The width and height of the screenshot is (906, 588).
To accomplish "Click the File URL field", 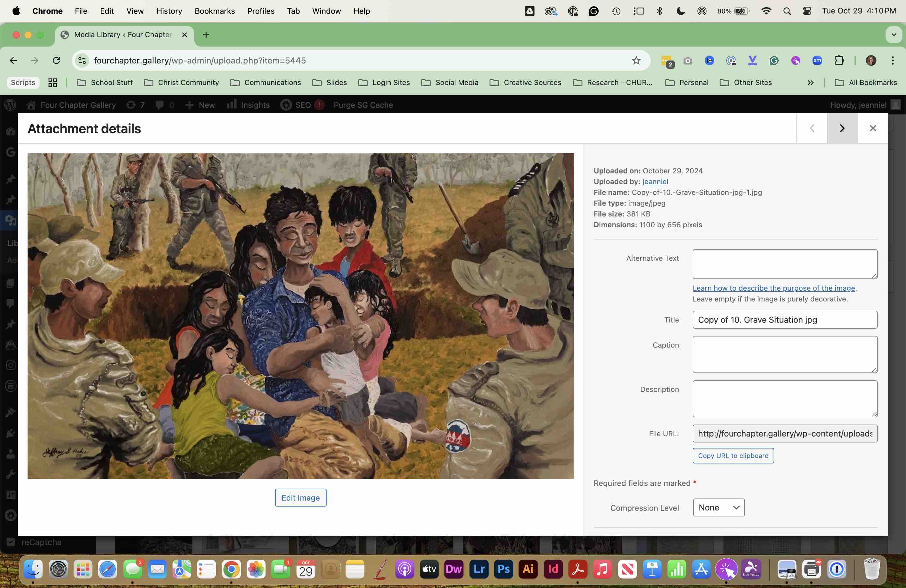I will (785, 434).
